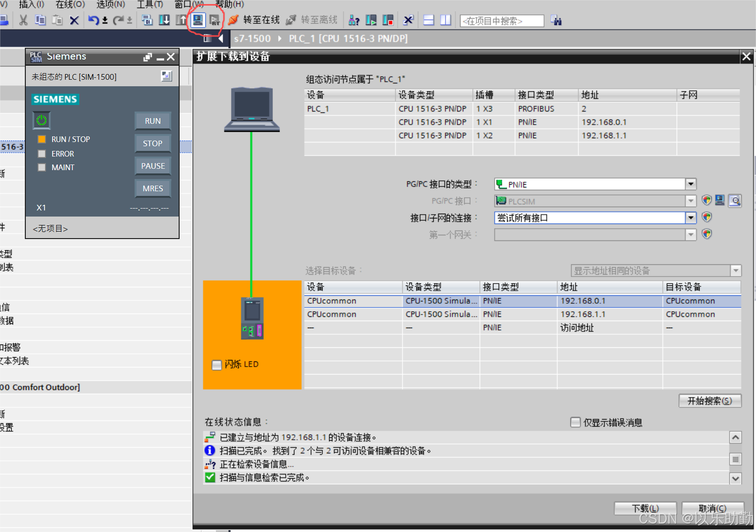Click the cross-reference X toolbar icon
This screenshot has height=532, width=756.
[408, 20]
